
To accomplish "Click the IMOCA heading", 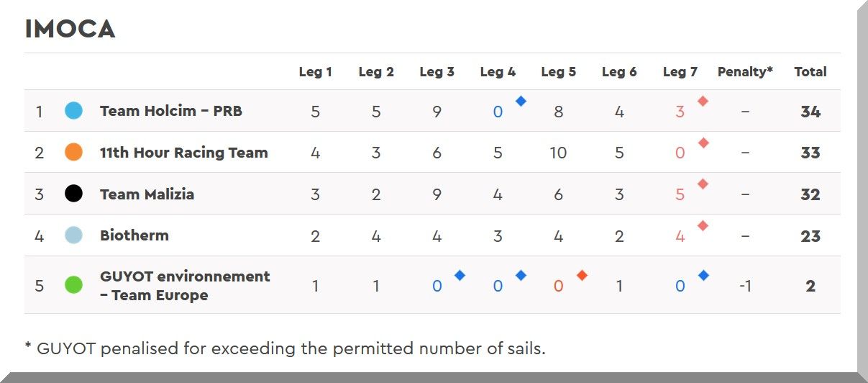I will tap(70, 30).
